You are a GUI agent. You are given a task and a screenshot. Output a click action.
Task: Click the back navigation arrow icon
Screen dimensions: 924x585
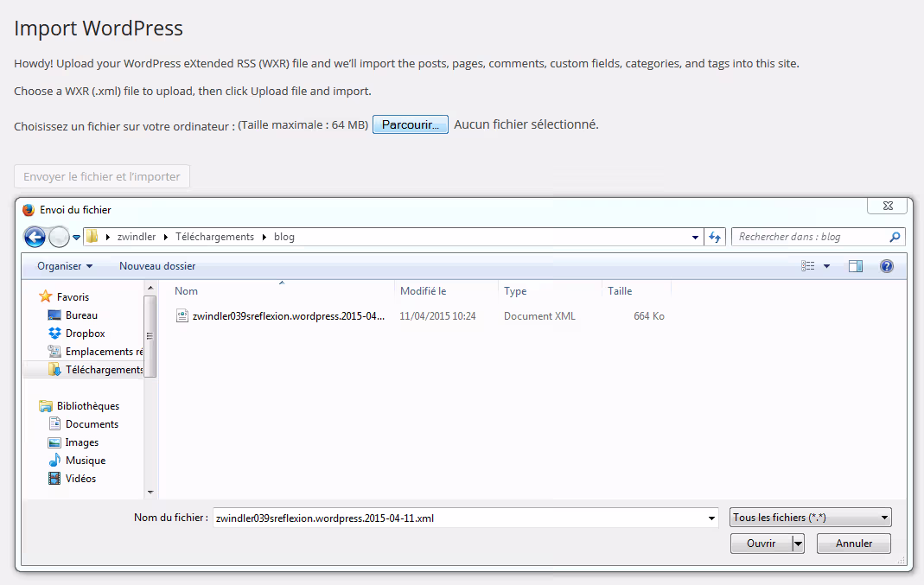(35, 237)
